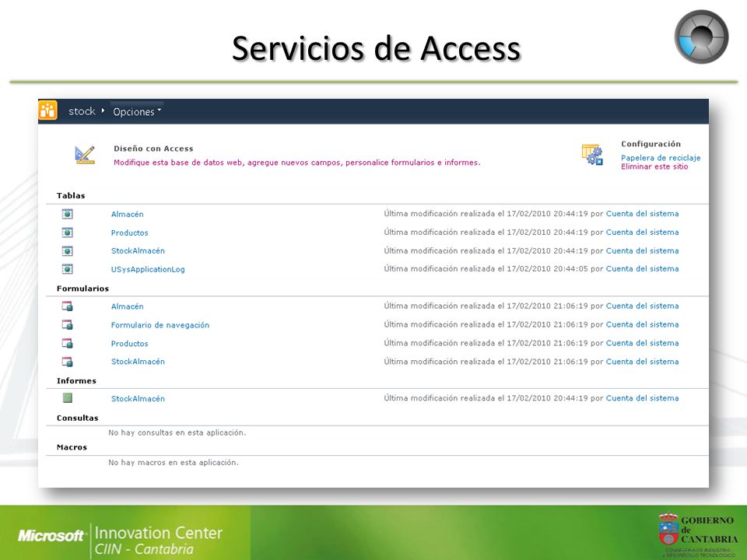Open Papelera de reciclaje
747x560 pixels.
tap(661, 158)
